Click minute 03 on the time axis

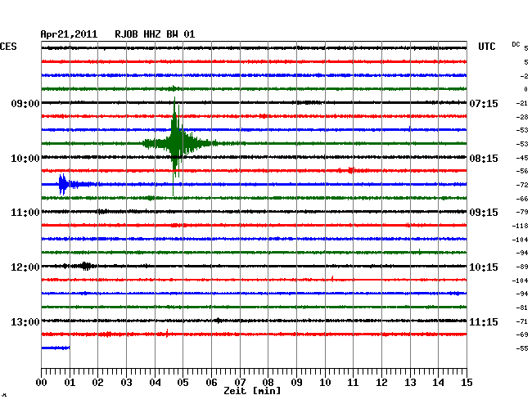[x=126, y=382]
